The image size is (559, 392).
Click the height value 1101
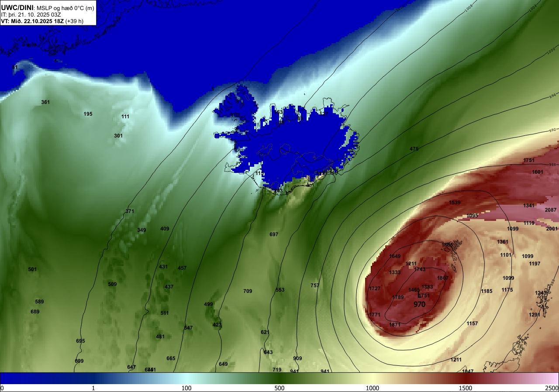[506, 255]
